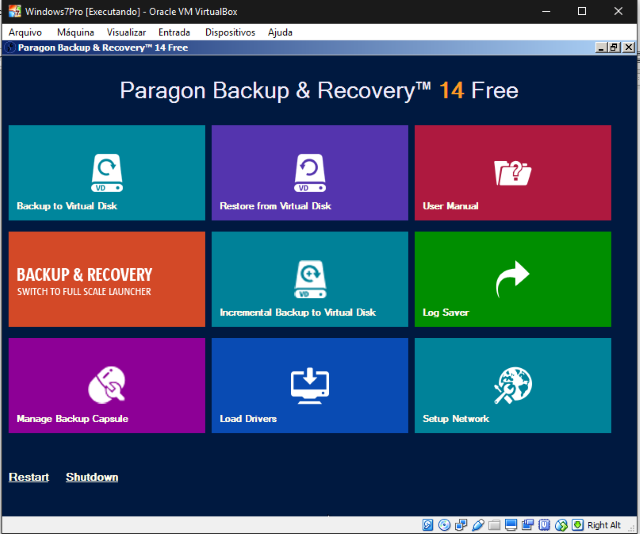
Task: Click the CPU virtualization chip status icon
Action: (544, 525)
